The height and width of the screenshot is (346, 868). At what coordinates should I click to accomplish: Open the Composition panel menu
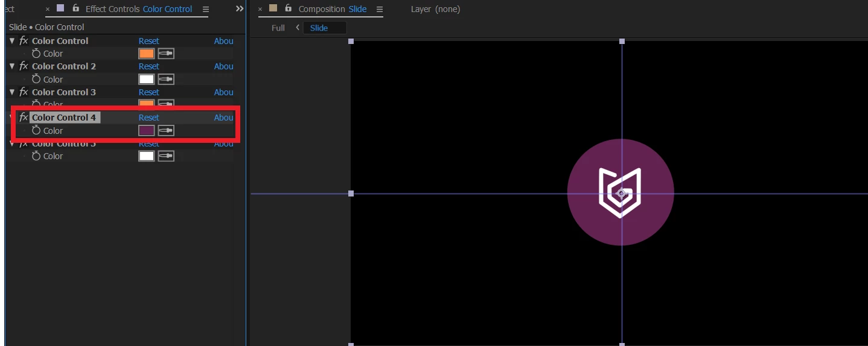pyautogui.click(x=379, y=9)
